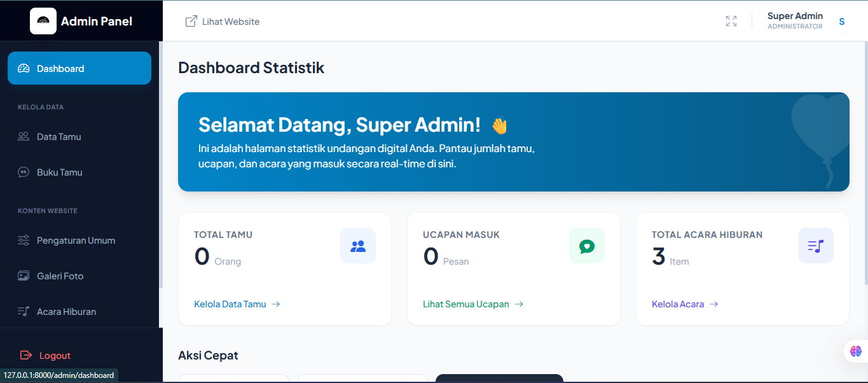
Task: Select the Acara Hiburan music note icon
Action: coord(24,311)
